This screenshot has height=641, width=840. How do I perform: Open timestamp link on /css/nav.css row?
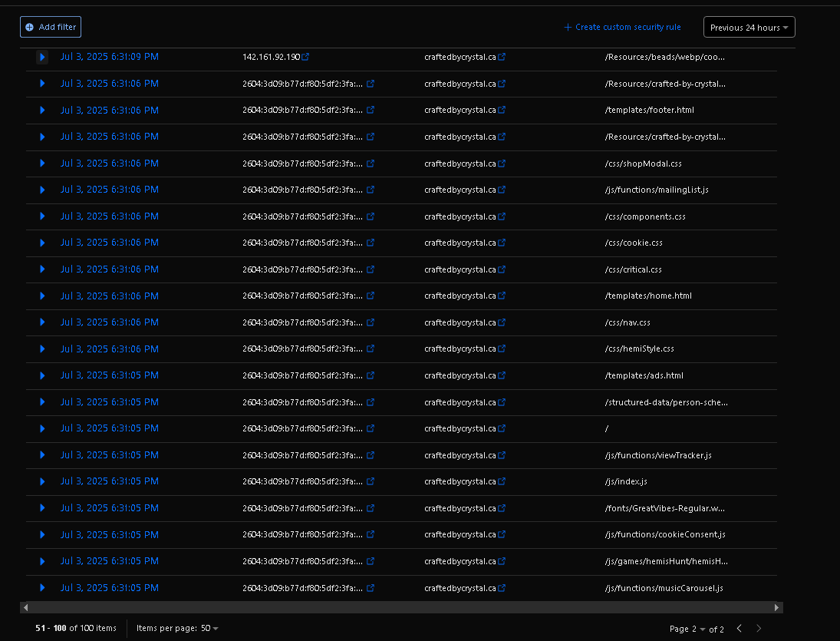[x=109, y=322]
